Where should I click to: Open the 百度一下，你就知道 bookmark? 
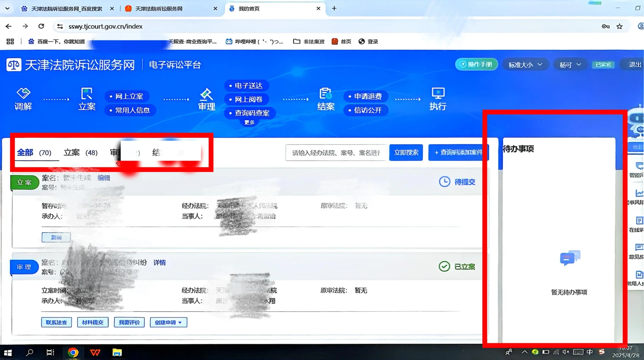click(57, 41)
